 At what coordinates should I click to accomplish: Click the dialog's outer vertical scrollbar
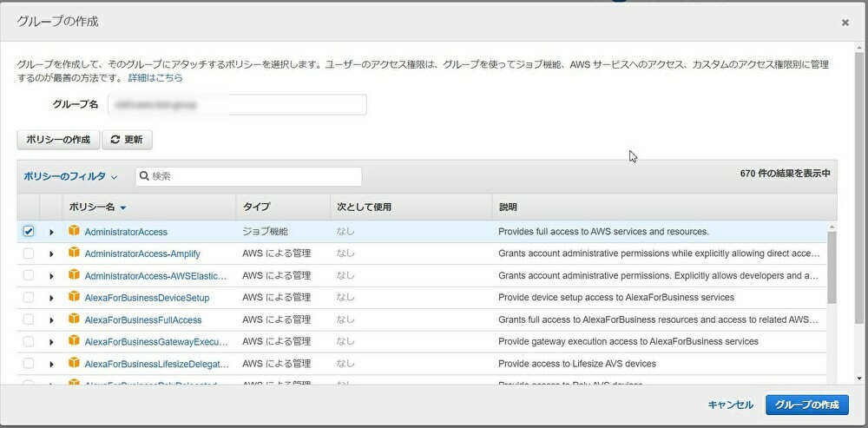(x=859, y=188)
